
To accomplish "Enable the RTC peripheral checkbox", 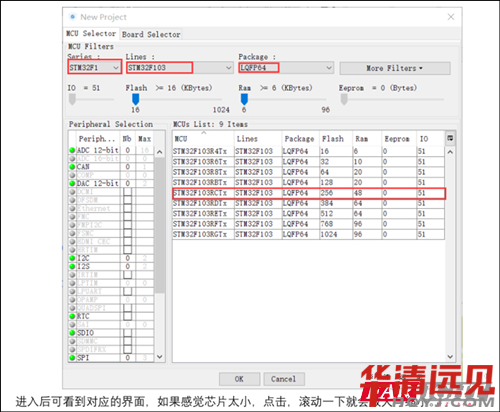I will (x=127, y=316).
